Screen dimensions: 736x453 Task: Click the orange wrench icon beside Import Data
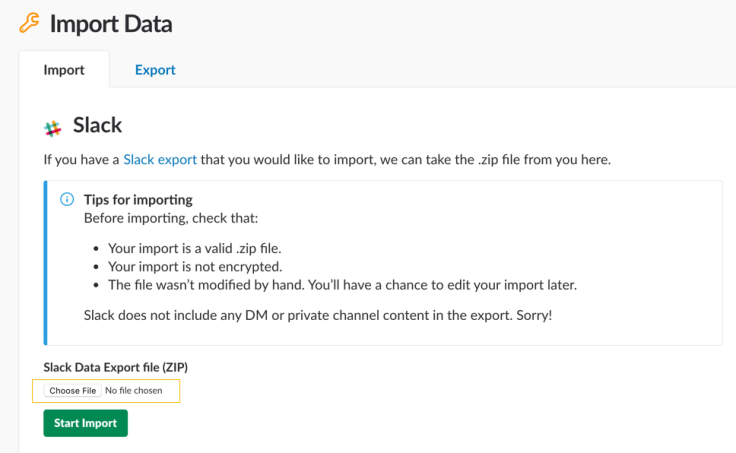[29, 22]
